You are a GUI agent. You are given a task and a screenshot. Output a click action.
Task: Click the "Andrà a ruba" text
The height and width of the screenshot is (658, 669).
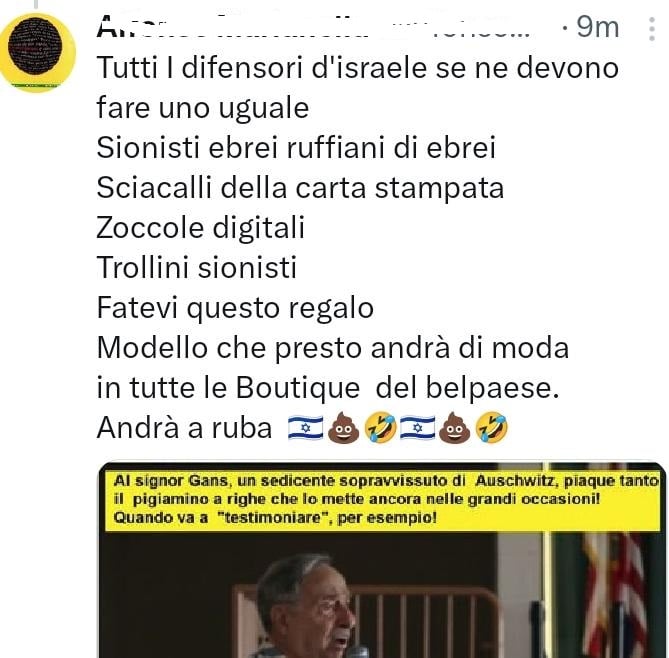[184, 428]
